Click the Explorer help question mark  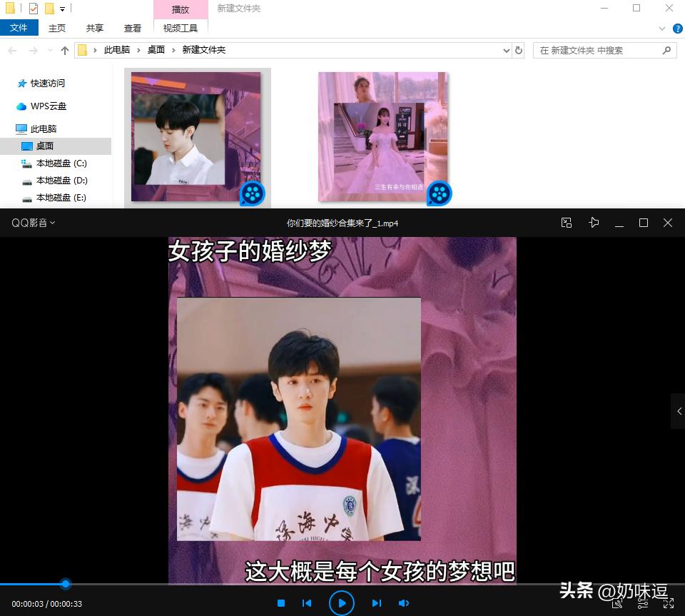click(676, 29)
